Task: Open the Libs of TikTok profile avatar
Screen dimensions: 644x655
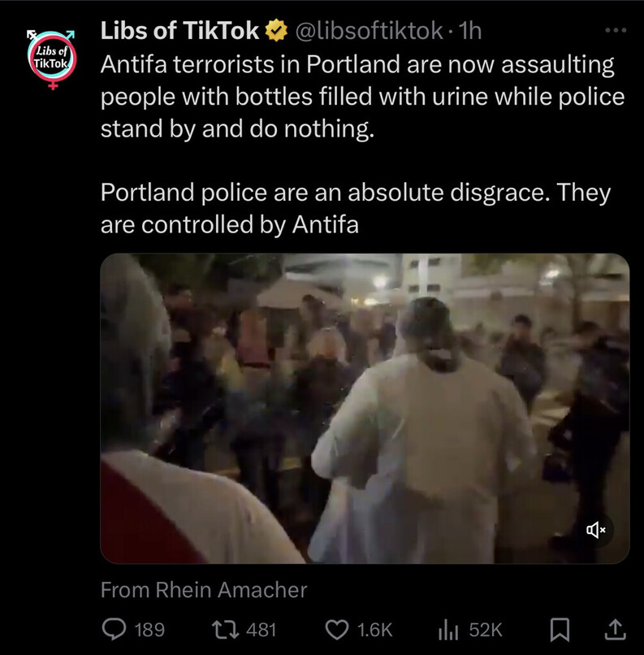Action: [x=52, y=59]
